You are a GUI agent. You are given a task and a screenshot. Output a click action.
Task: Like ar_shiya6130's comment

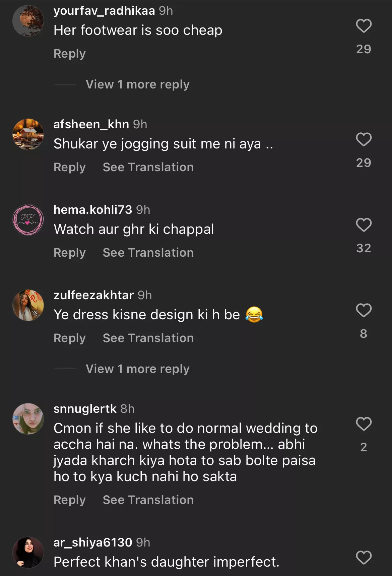coord(364,558)
